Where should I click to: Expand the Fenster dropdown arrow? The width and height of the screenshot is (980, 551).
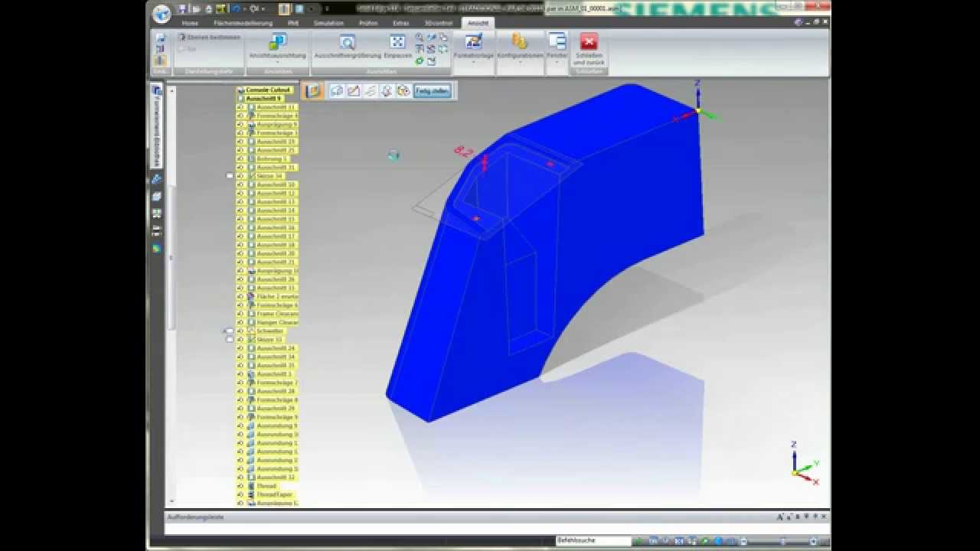pyautogui.click(x=557, y=62)
